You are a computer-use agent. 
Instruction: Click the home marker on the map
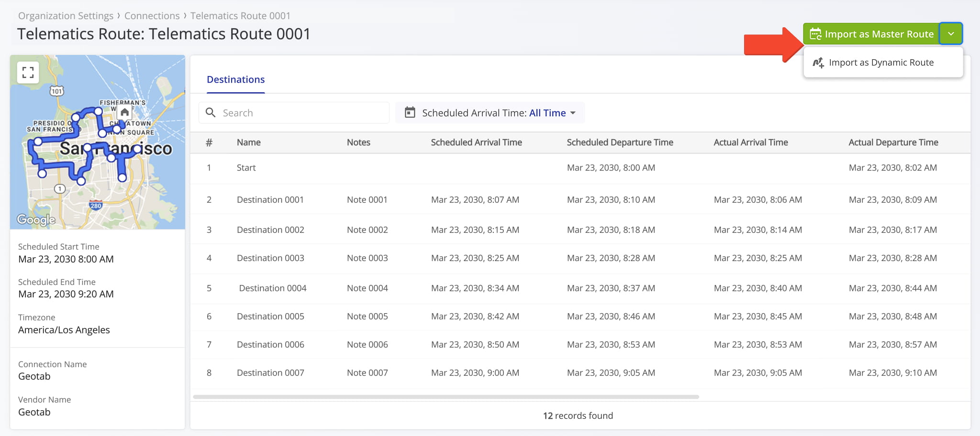[x=125, y=112]
